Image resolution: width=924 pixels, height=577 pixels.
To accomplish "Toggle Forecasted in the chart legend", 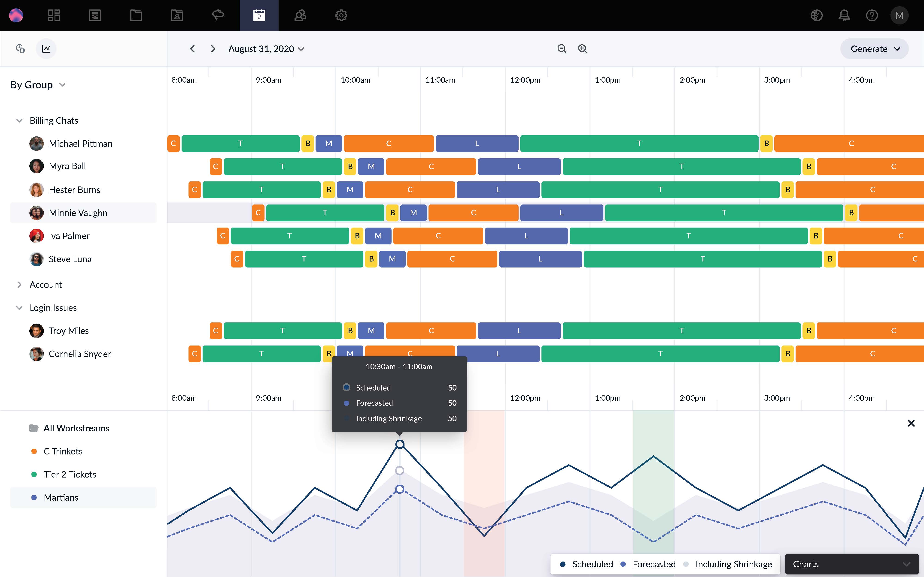I will [x=654, y=564].
